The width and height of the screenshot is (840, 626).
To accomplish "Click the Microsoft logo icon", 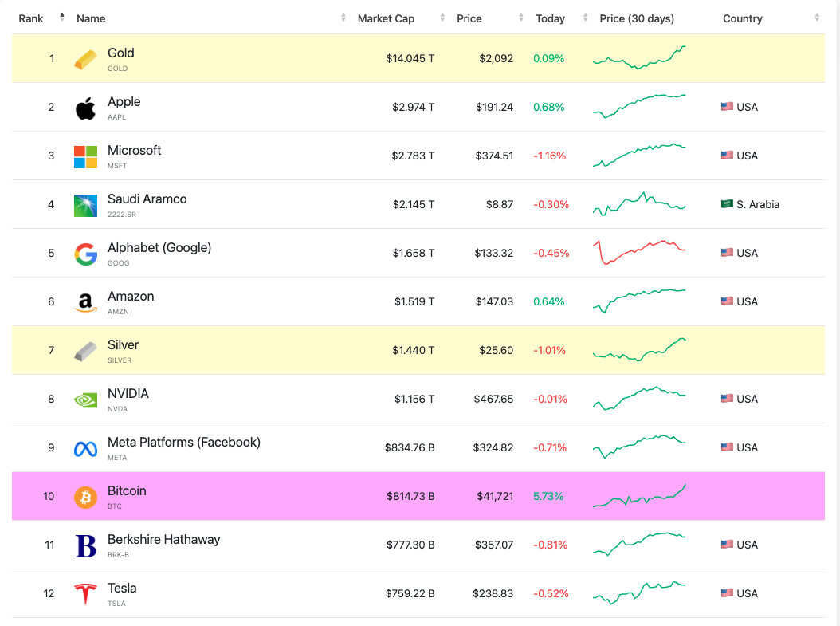I will click(85, 156).
